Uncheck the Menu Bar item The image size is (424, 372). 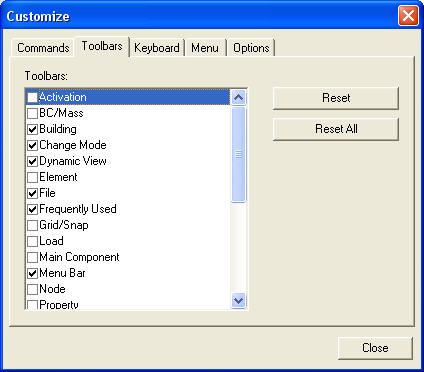coord(32,273)
